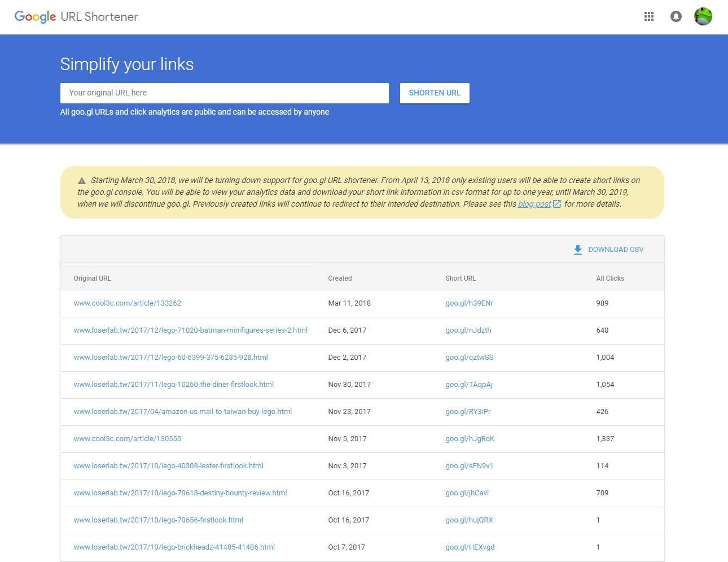Click the All Clicks column header
Screen dimensions: 728x562
coord(609,278)
